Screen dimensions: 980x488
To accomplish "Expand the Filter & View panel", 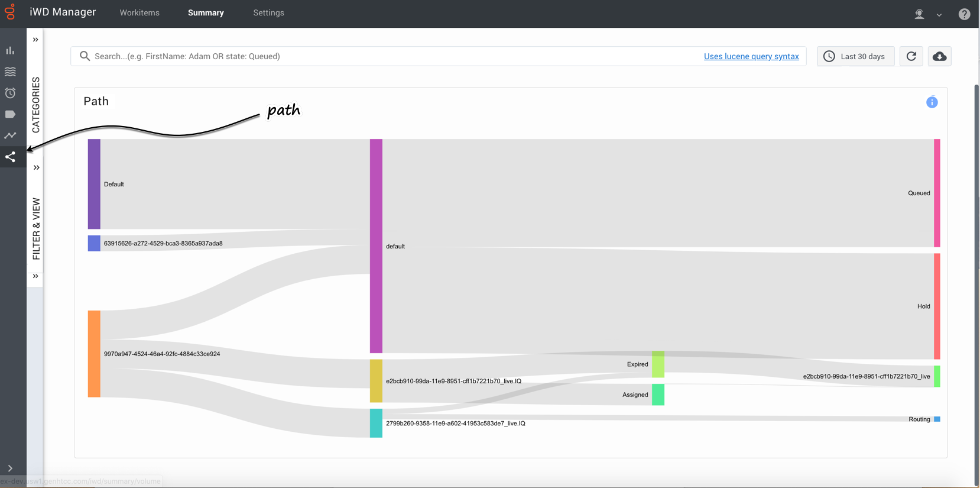I will coord(36,167).
